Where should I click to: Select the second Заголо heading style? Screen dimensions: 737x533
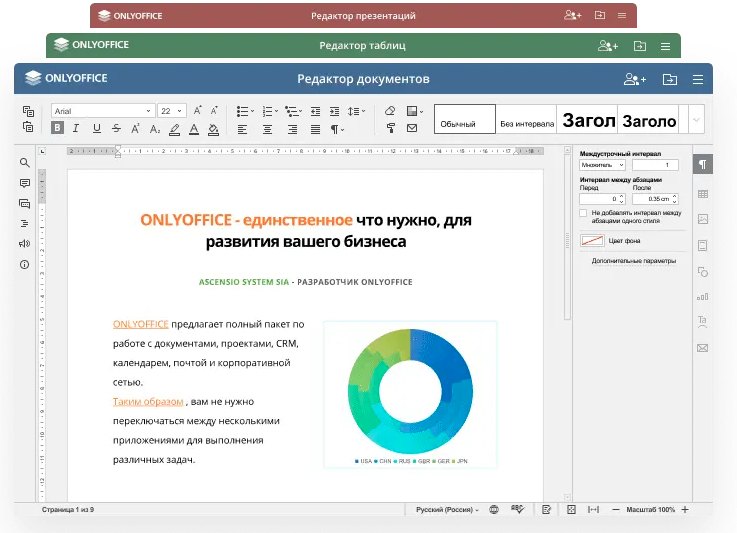click(648, 119)
